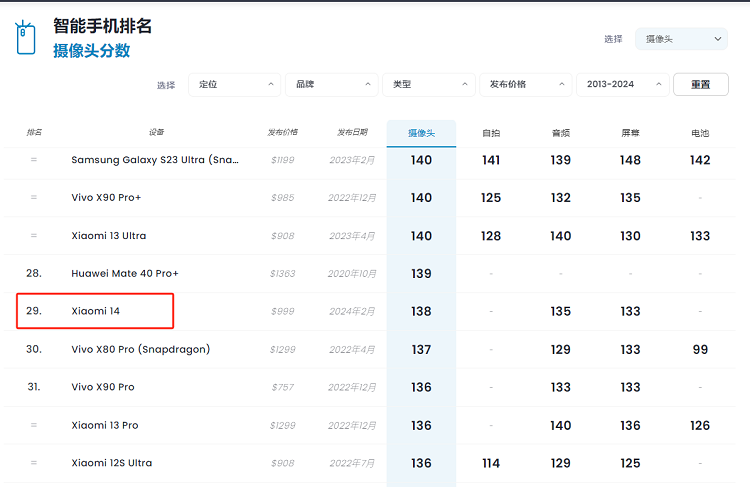Click the smartphone icon beside the ranking title
Screen dimensions: 750x487
[25, 38]
